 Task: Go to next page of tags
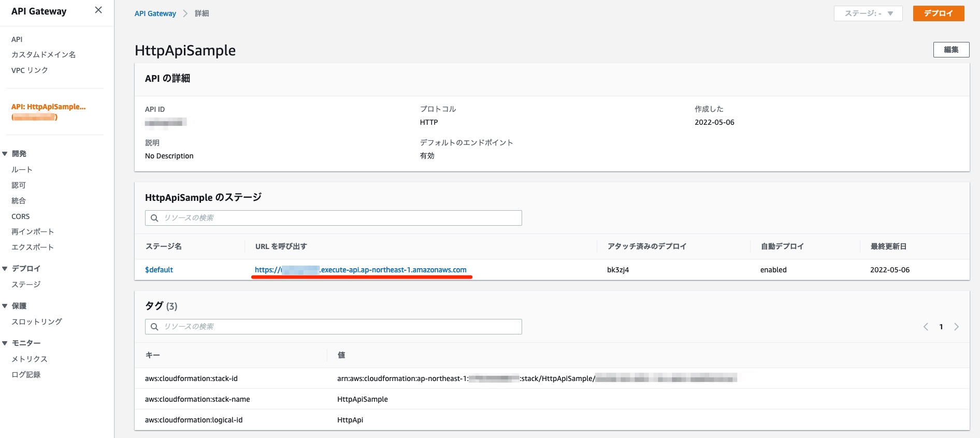[x=956, y=327]
